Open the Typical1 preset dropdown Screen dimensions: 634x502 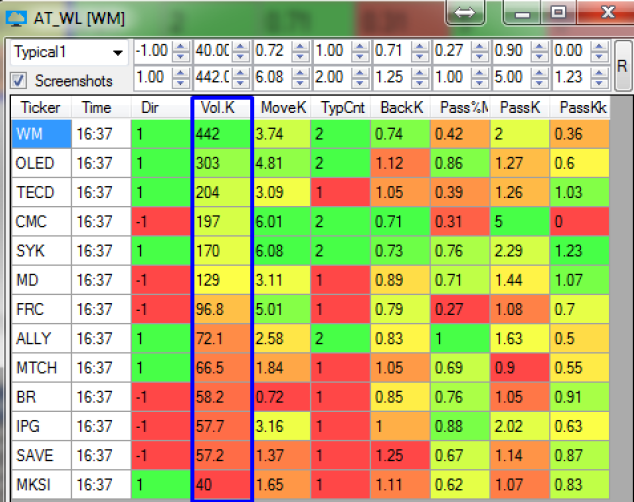(x=118, y=53)
